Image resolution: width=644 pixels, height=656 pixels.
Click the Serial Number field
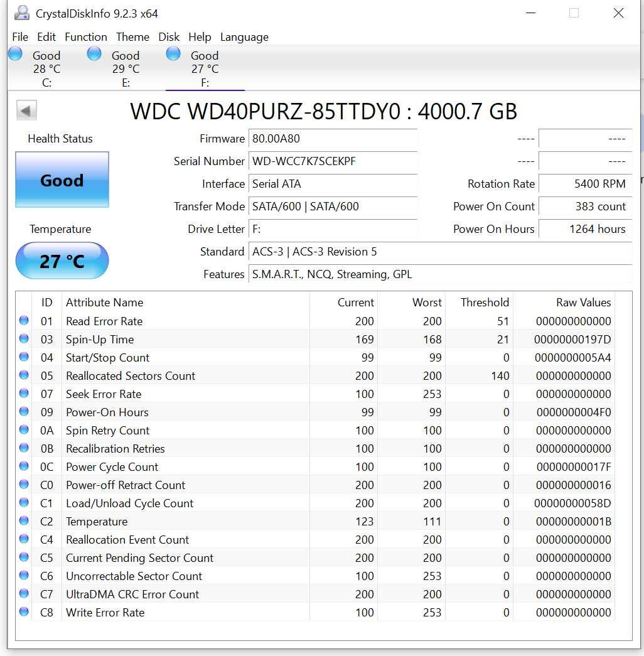coord(333,161)
